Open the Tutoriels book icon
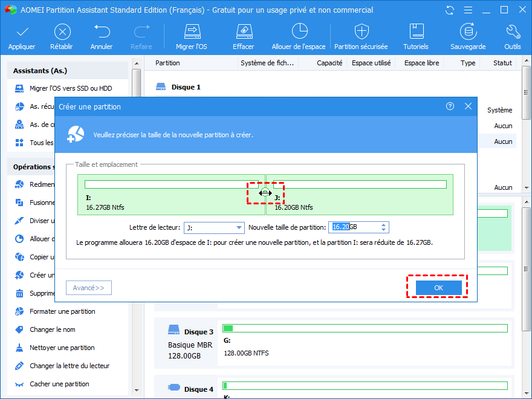 pos(417,31)
